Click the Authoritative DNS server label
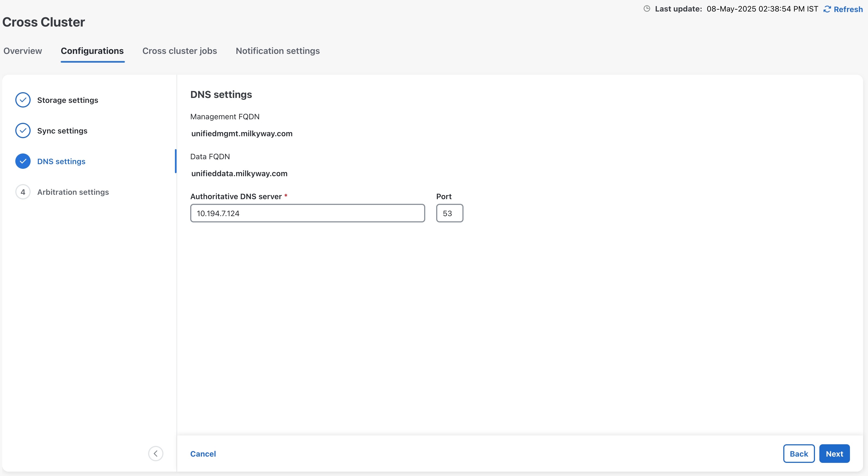The image size is (868, 476). (x=236, y=197)
